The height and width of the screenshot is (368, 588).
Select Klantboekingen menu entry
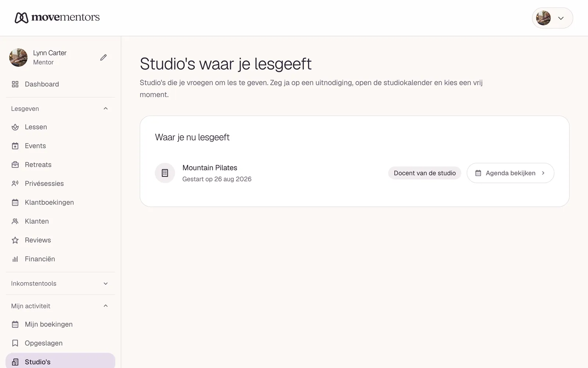click(x=60, y=202)
